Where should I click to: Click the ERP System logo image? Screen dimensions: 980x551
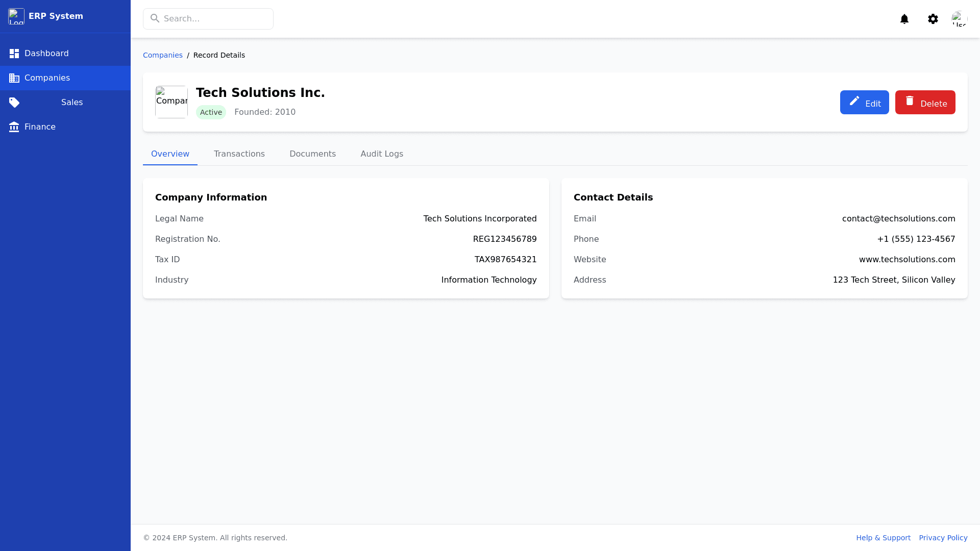16,16
